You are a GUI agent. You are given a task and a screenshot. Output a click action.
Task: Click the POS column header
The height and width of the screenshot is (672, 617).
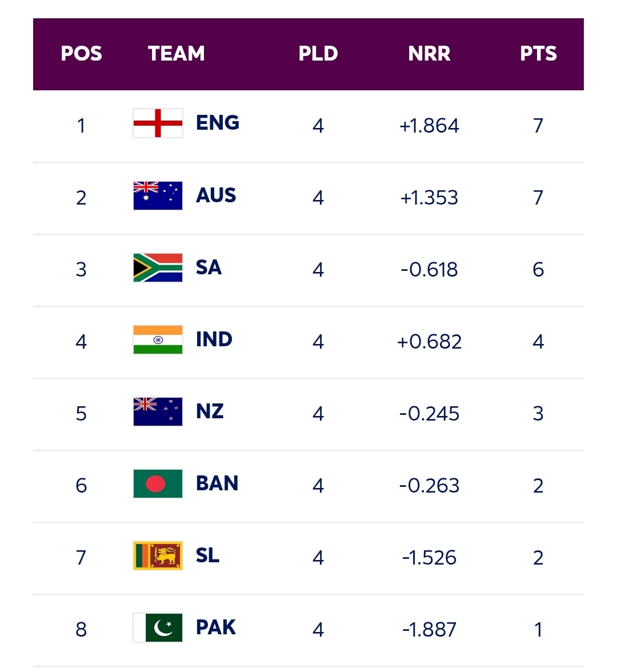(x=81, y=54)
